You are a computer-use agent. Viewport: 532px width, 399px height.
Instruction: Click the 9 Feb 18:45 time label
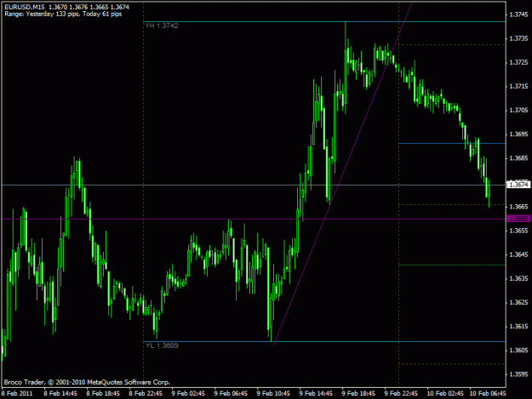[x=358, y=393]
